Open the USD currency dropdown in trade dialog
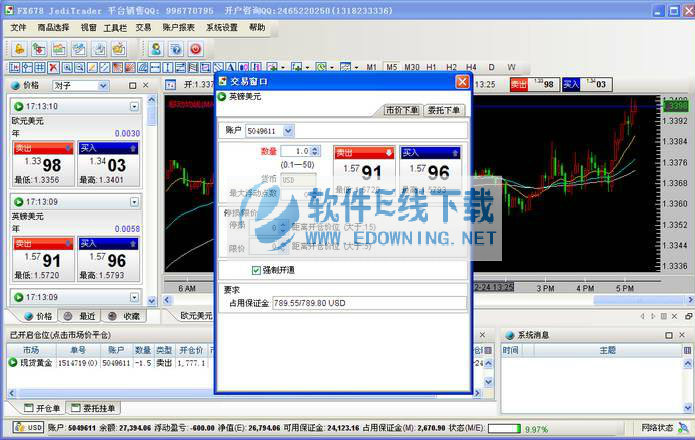695x440 pixels. click(x=298, y=180)
